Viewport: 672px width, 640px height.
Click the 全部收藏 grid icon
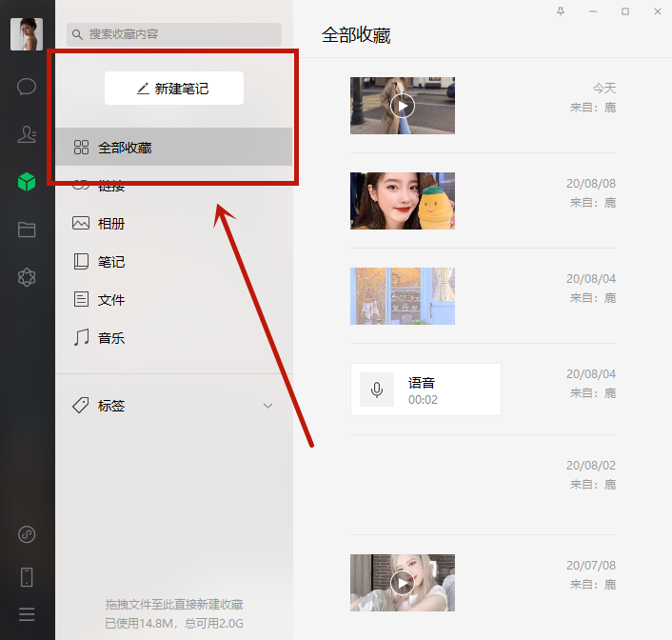81,147
